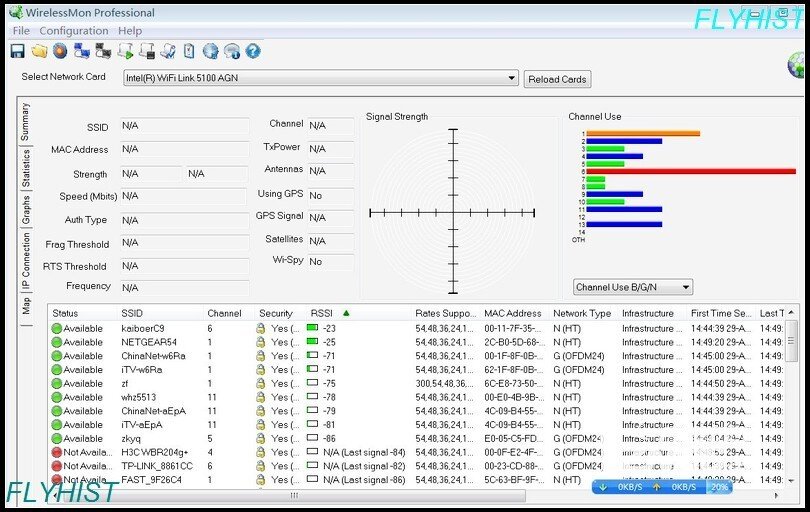810x512 pixels.
Task: Select the iTV-w6Ra network row
Action: click(x=417, y=369)
